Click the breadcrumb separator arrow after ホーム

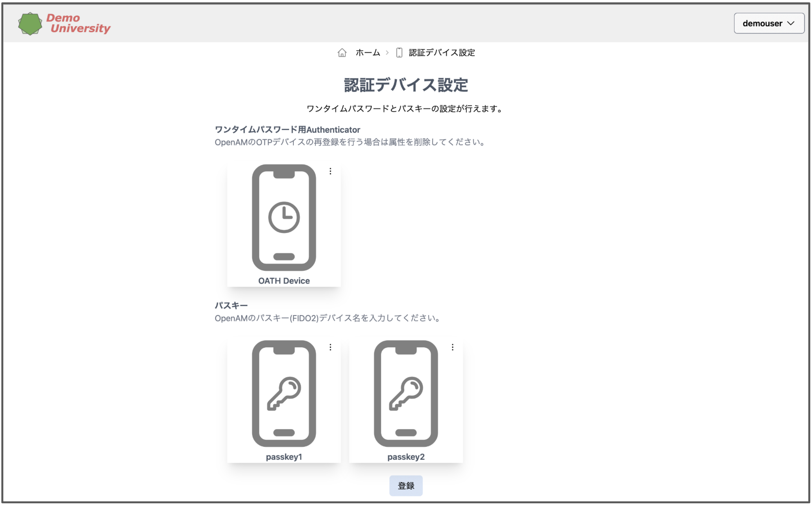tap(387, 53)
